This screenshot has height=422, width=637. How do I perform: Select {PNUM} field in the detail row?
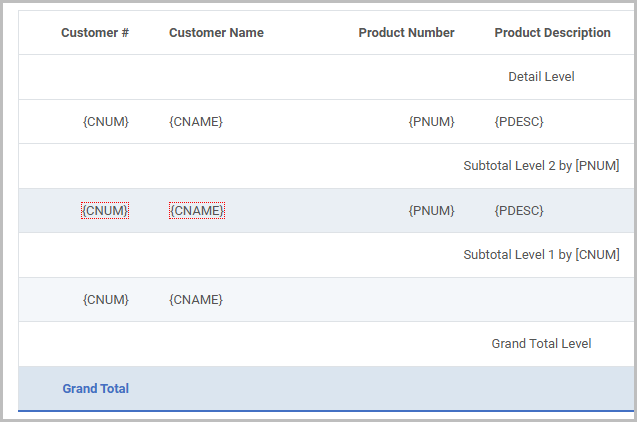[431, 121]
